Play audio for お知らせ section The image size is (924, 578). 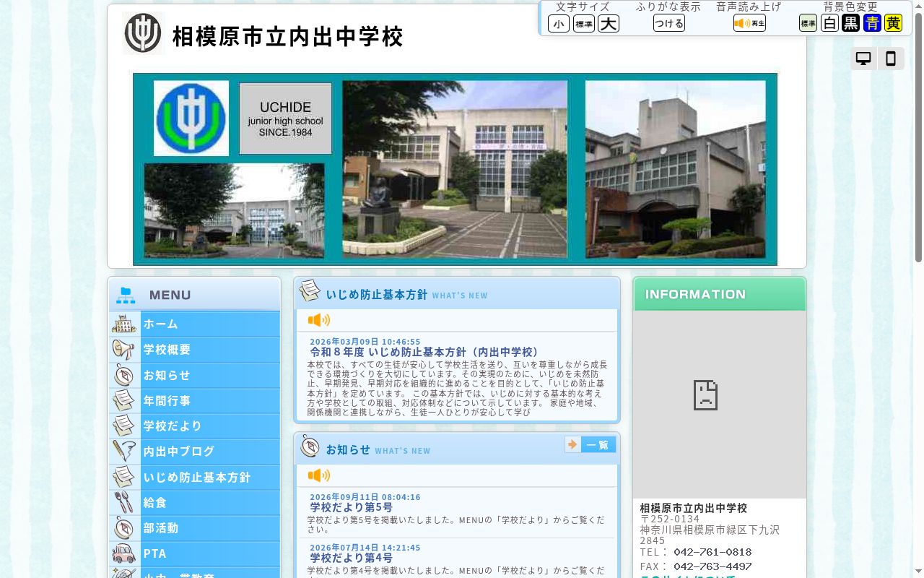[318, 475]
